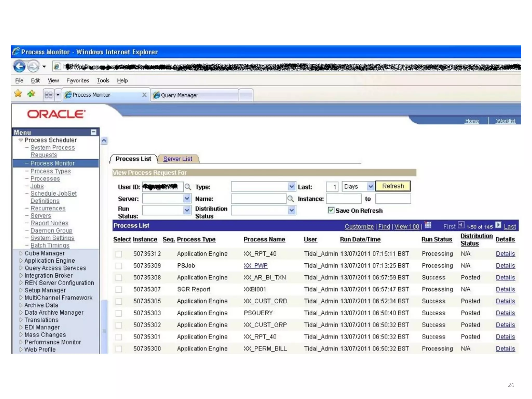
Task: Click the browser Back arrow button
Action: (19, 66)
